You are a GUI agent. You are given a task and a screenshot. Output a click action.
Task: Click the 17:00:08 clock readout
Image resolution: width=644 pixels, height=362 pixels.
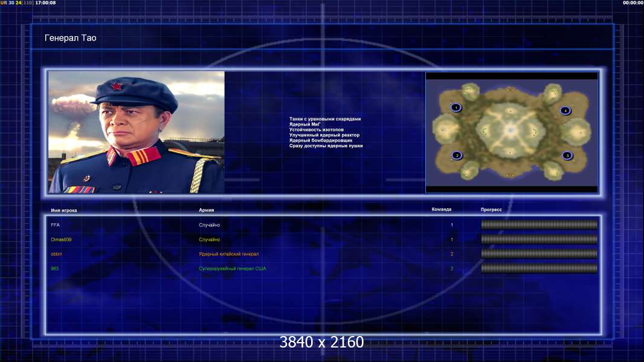pyautogui.click(x=45, y=2)
